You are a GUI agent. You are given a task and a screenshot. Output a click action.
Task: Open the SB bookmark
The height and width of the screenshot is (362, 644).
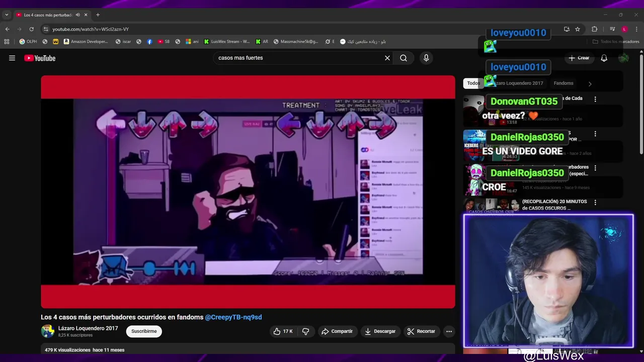coord(164,42)
